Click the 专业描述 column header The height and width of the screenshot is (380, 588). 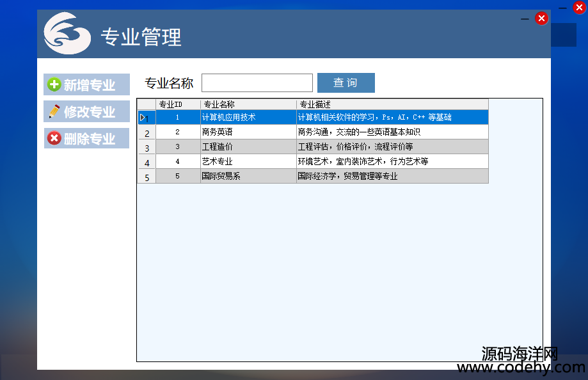tap(392, 104)
